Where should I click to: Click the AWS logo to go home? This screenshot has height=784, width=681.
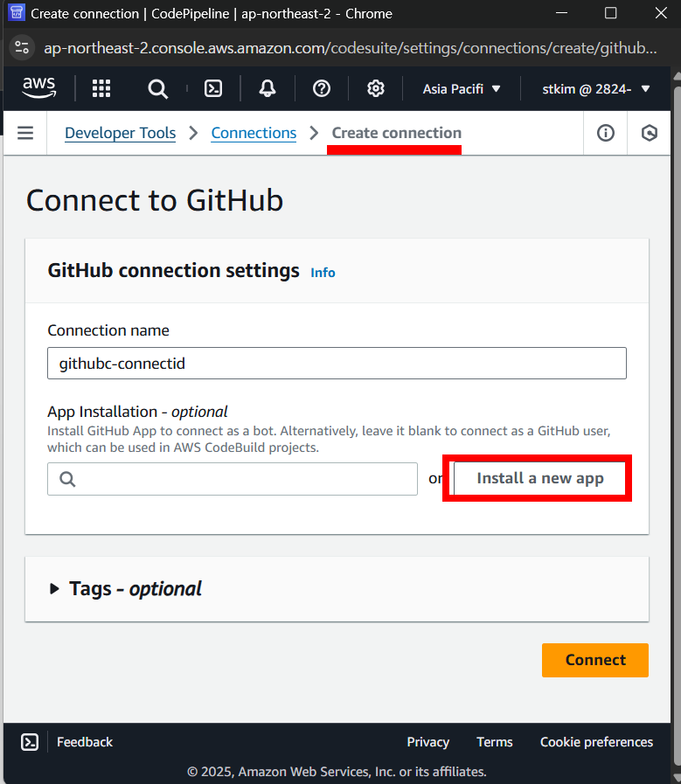[38, 88]
